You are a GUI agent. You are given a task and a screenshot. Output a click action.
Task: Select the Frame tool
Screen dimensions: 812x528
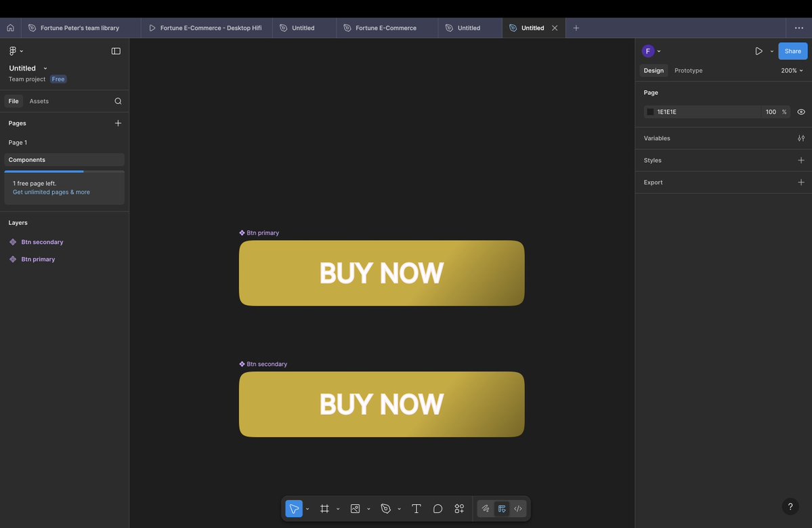[x=324, y=509]
